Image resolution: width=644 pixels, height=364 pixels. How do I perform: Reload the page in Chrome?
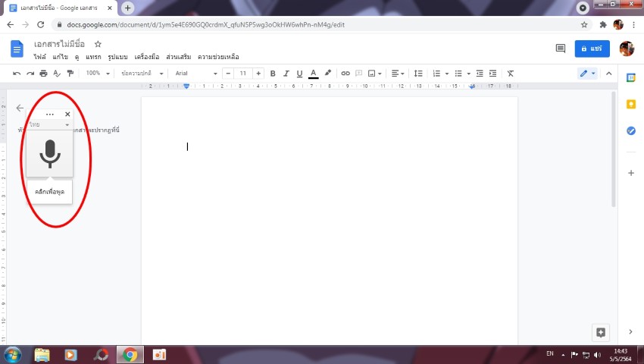pos(40,25)
